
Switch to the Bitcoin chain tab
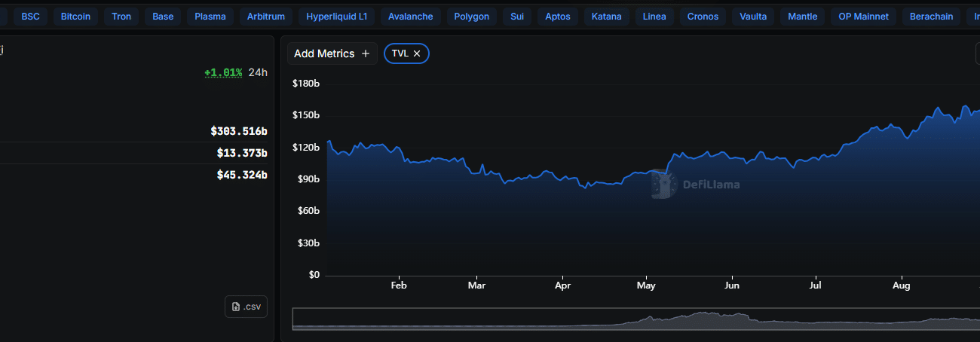75,16
